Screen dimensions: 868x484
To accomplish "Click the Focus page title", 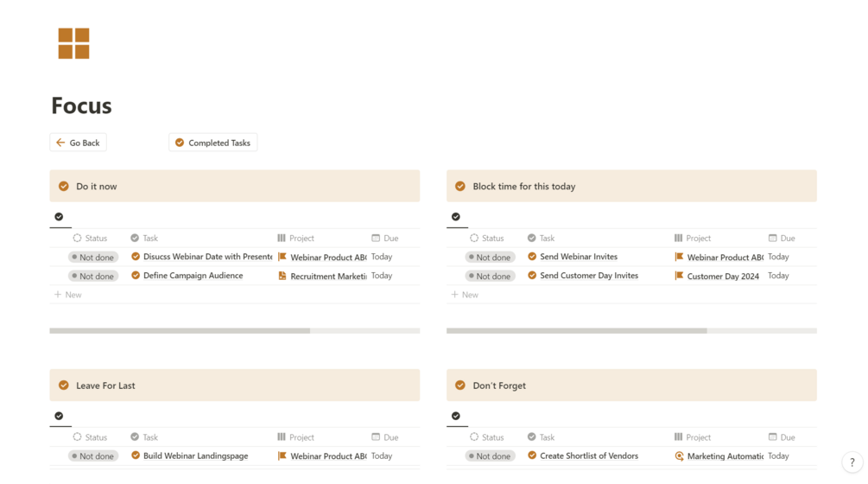I will click(x=81, y=105).
